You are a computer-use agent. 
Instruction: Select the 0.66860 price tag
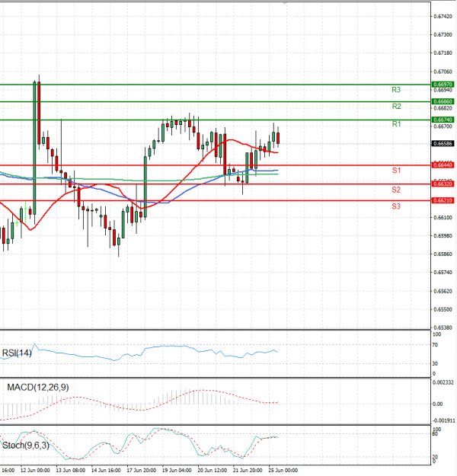(443, 101)
